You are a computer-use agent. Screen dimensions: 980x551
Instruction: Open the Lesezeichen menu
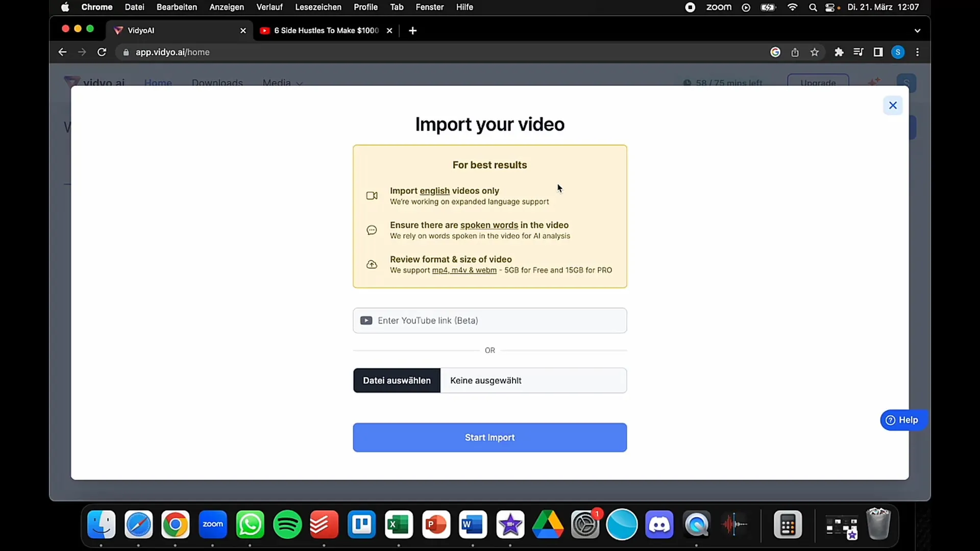point(318,7)
